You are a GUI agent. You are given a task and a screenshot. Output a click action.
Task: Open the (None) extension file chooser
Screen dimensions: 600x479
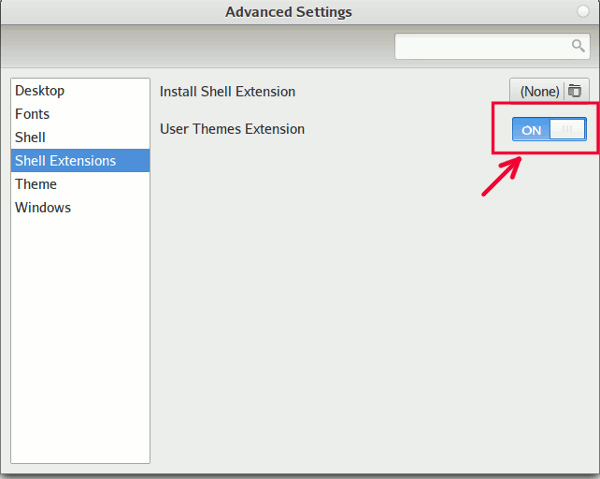click(540, 91)
